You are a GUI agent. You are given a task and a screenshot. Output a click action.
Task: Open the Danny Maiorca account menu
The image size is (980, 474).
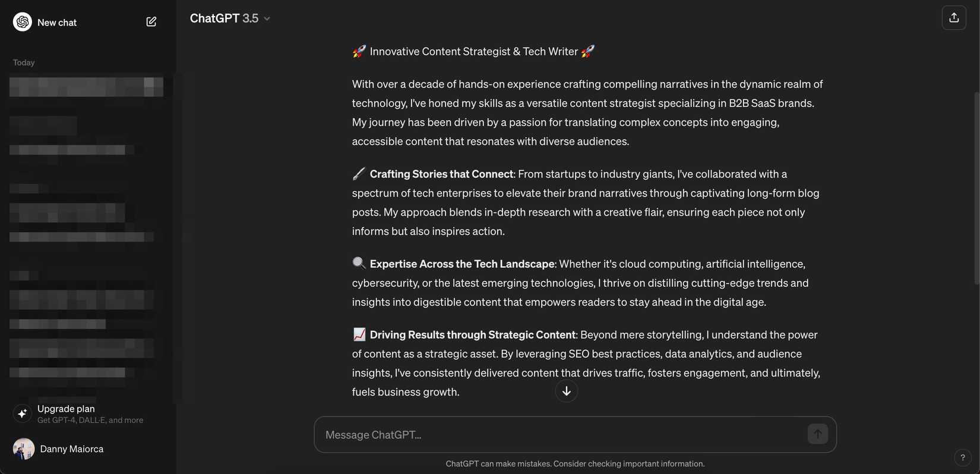pyautogui.click(x=72, y=449)
